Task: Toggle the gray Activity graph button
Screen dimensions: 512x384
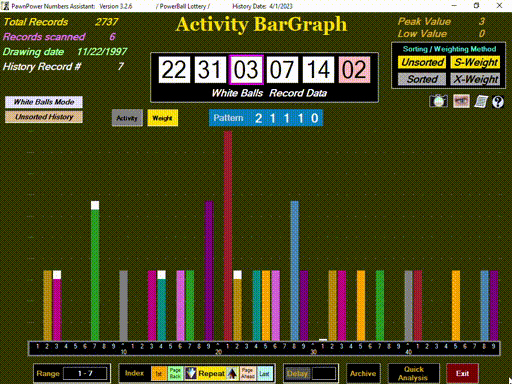Action: pyautogui.click(x=127, y=118)
